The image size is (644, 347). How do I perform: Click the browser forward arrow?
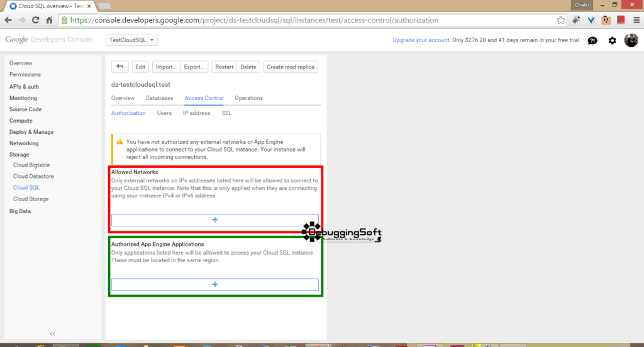tap(22, 20)
